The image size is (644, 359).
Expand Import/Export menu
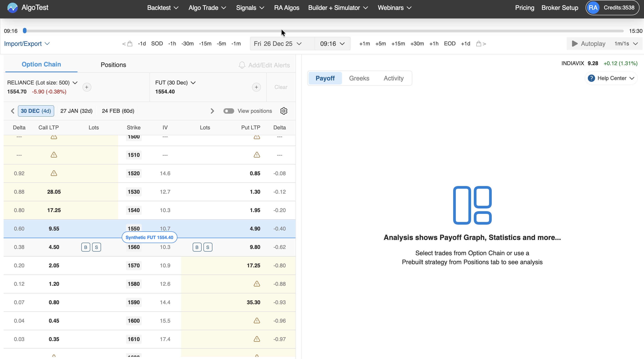27,44
